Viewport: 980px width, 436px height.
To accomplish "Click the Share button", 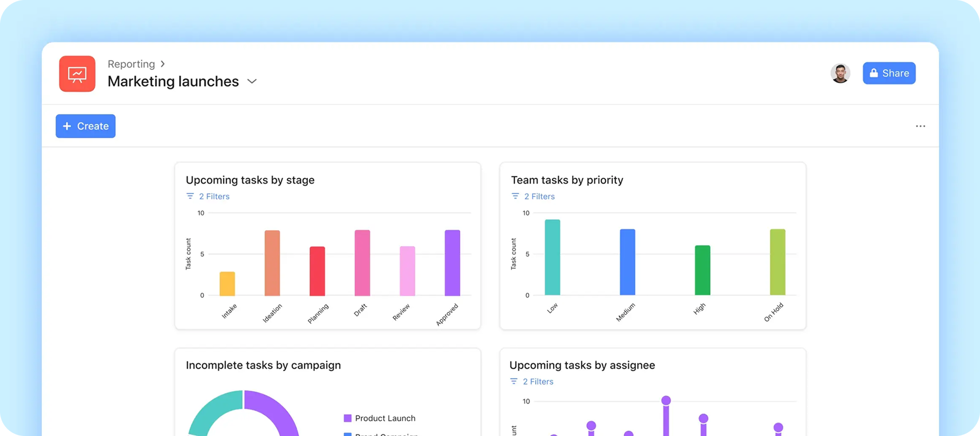I will [889, 73].
